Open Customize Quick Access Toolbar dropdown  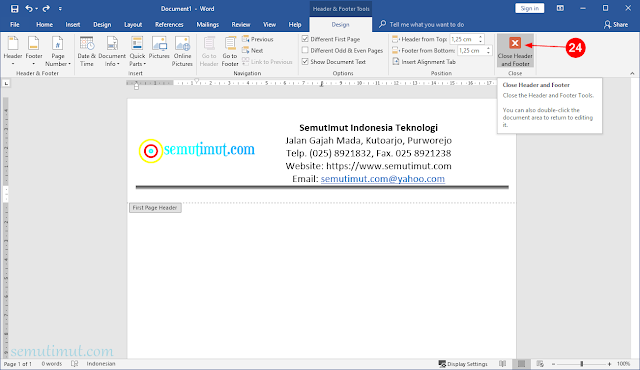point(60,9)
